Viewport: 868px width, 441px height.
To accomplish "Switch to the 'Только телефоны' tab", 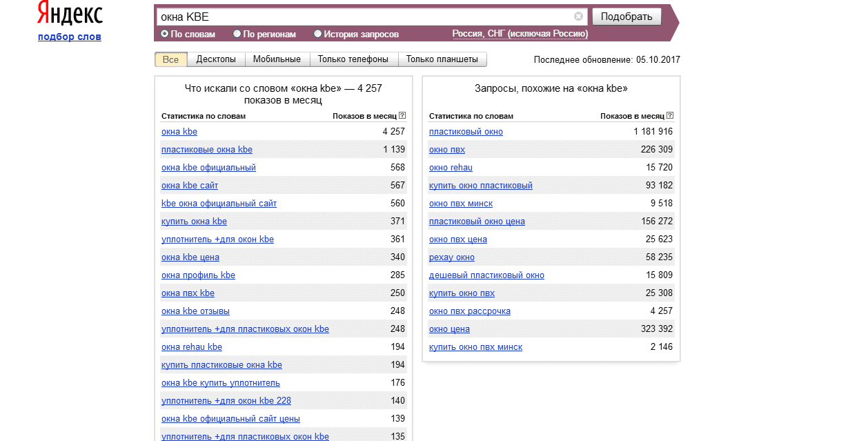I will coord(353,59).
